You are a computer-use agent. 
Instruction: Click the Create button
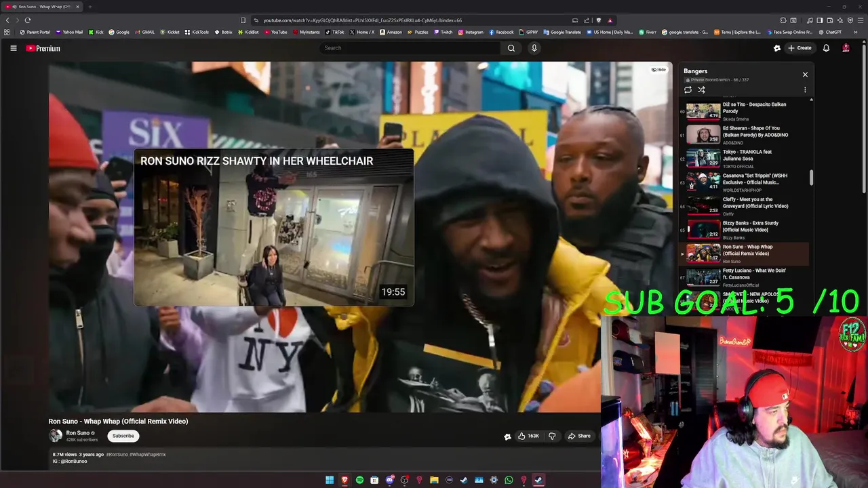800,48
